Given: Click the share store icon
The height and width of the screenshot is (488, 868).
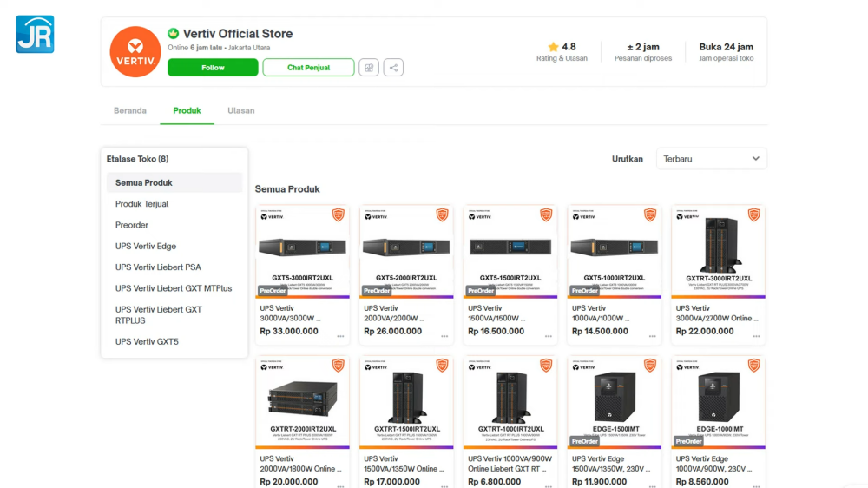Looking at the screenshot, I should click(x=393, y=68).
